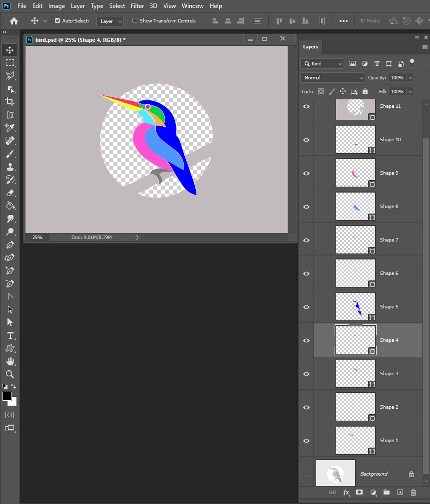Toggle layer filtering on or off switch
The width and height of the screenshot is (430, 504).
tap(412, 63)
